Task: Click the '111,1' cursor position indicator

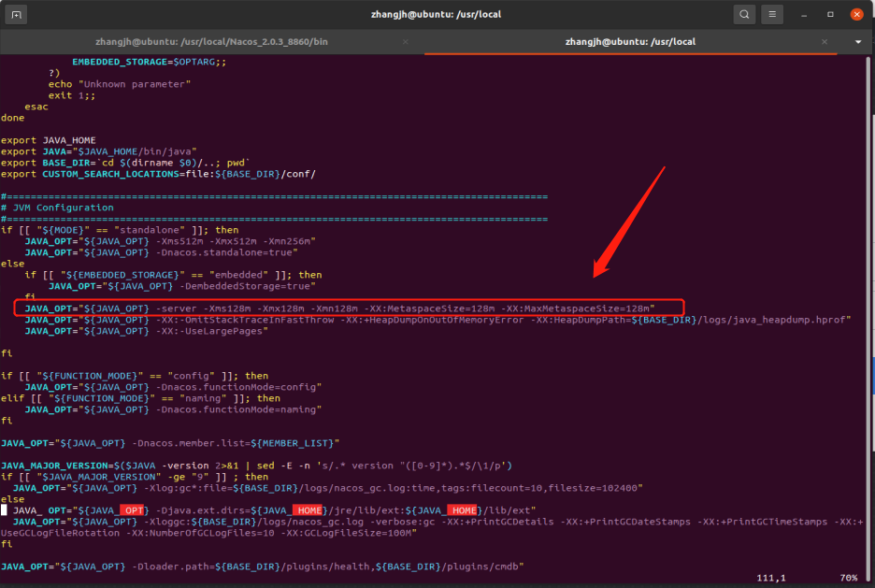Action: 771,578
